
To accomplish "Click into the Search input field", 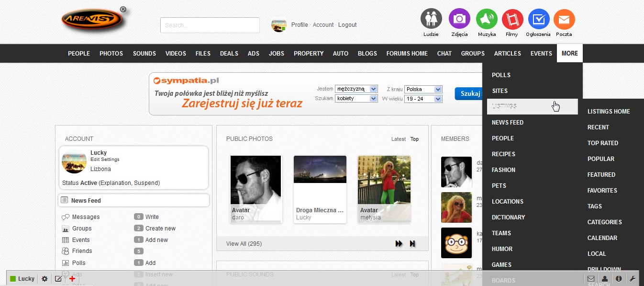I will coord(210,25).
